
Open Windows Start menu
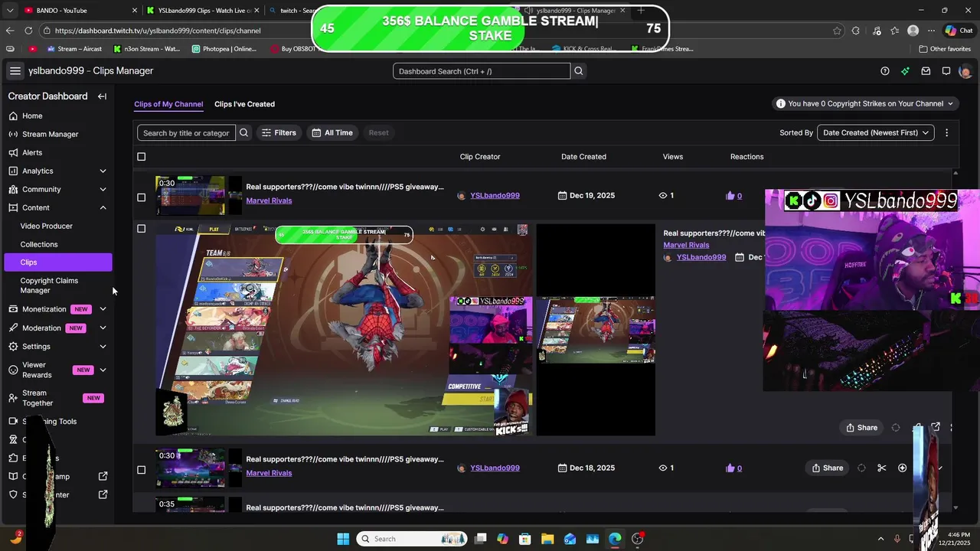pos(343,539)
